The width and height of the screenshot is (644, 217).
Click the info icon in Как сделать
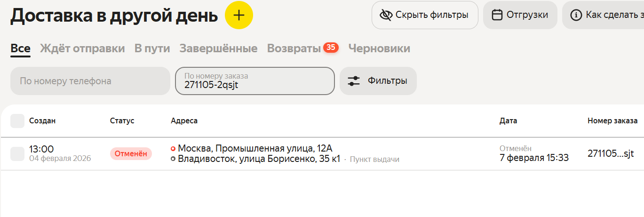click(x=576, y=15)
